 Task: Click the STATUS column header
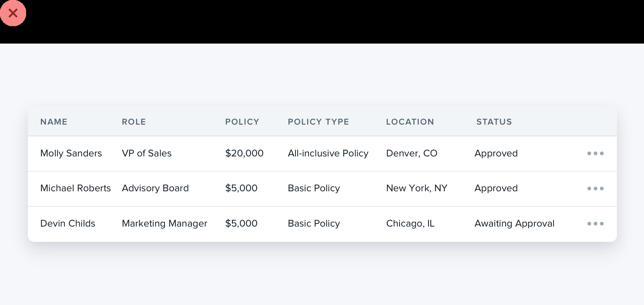point(494,122)
